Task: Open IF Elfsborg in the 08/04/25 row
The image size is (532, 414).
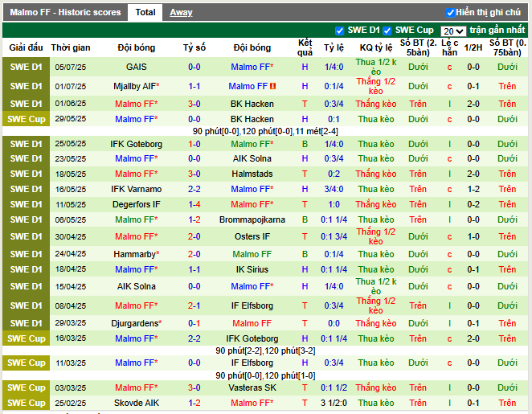Action: [252, 305]
